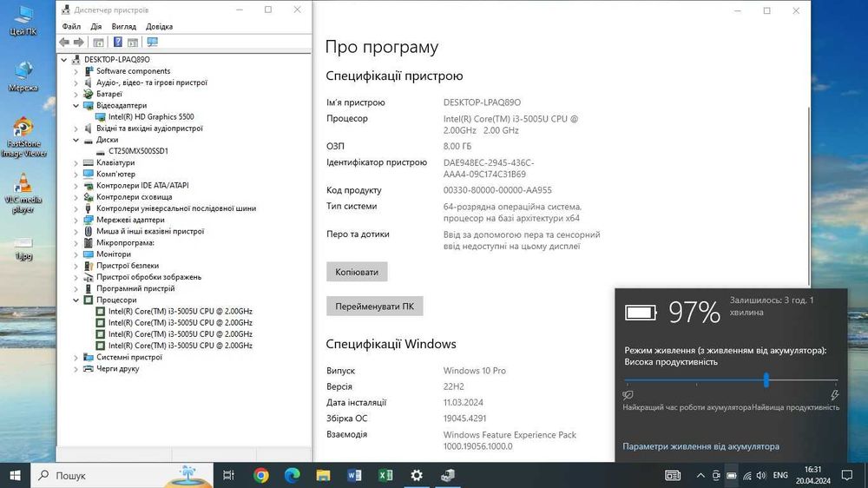The width and height of the screenshot is (868, 488).
Task: Launch Microsoft Edge from taskbar
Action: (292, 475)
